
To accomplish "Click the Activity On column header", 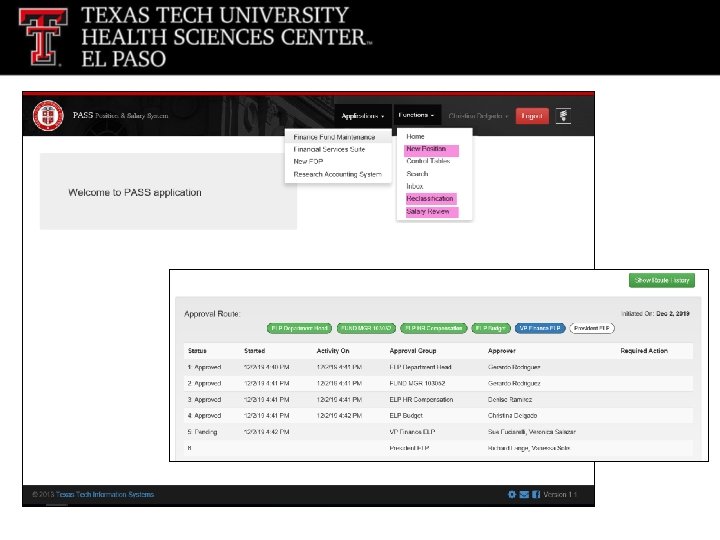I will point(333,351).
